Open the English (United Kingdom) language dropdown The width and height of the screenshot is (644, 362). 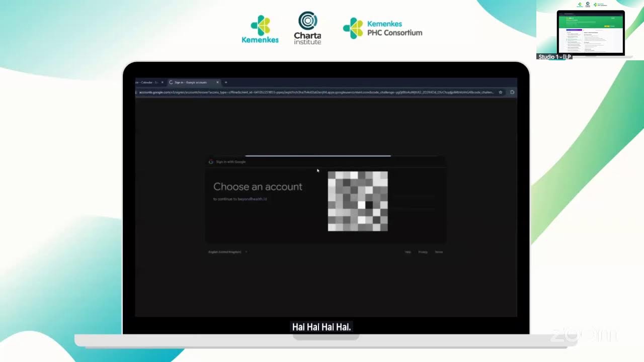[228, 252]
